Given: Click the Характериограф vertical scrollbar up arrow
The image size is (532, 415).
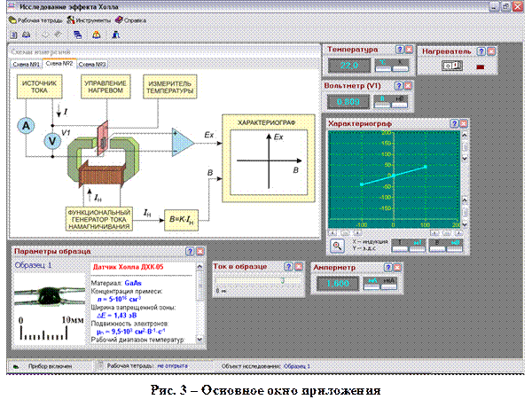Looking at the screenshot, I should [x=465, y=135].
